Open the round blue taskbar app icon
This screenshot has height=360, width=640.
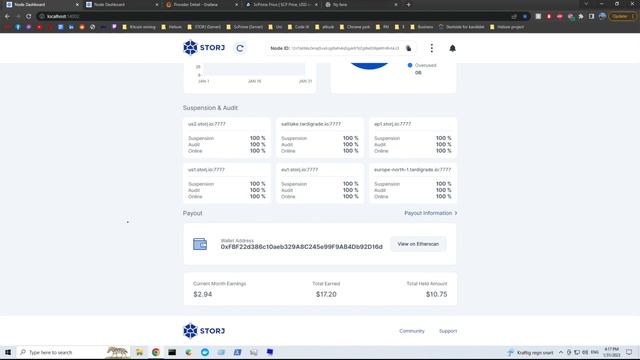(204, 352)
